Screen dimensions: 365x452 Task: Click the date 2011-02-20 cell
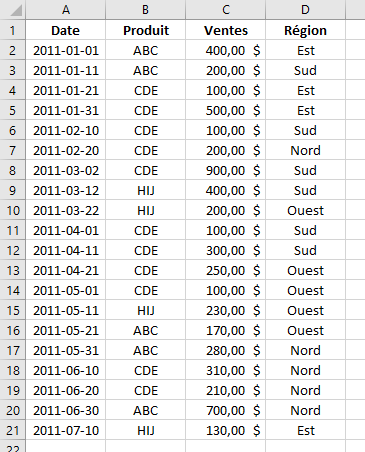66,150
